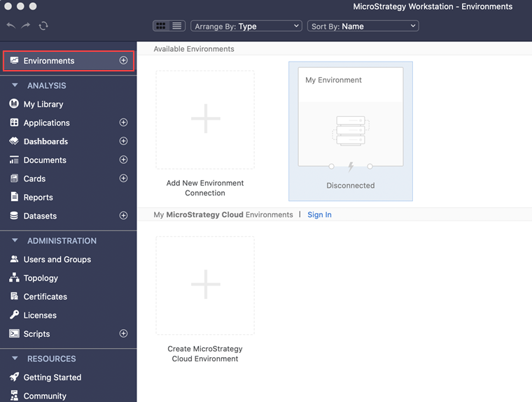Select Users and Groups in sidebar
Image resolution: width=532 pixels, height=402 pixels.
[57, 259]
